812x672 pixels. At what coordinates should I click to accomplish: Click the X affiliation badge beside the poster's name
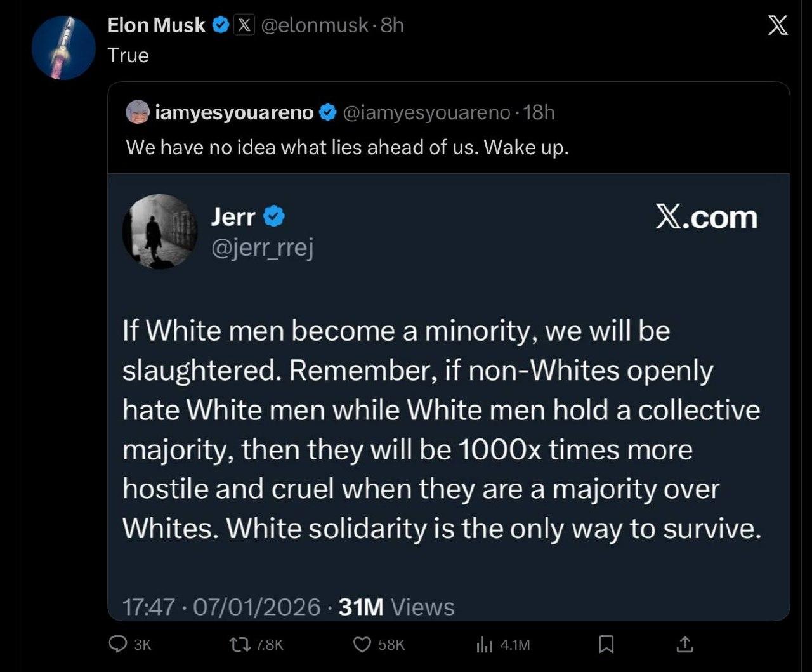[244, 25]
